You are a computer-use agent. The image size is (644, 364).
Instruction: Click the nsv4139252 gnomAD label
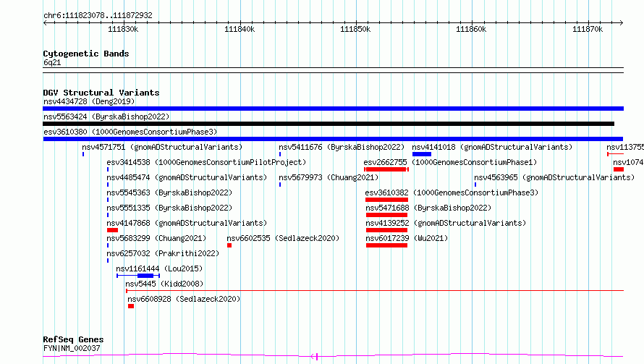[446, 223]
